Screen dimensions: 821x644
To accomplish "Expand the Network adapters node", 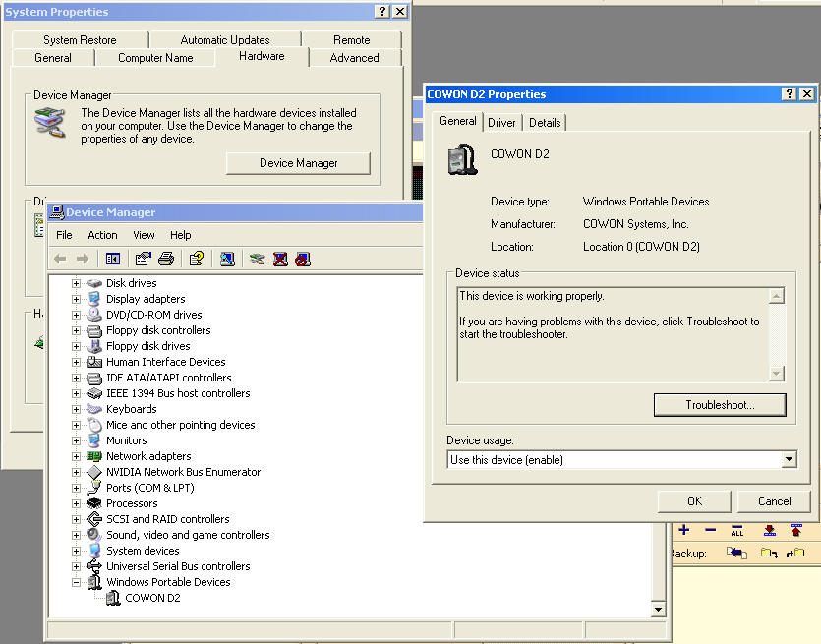I will 76,456.
